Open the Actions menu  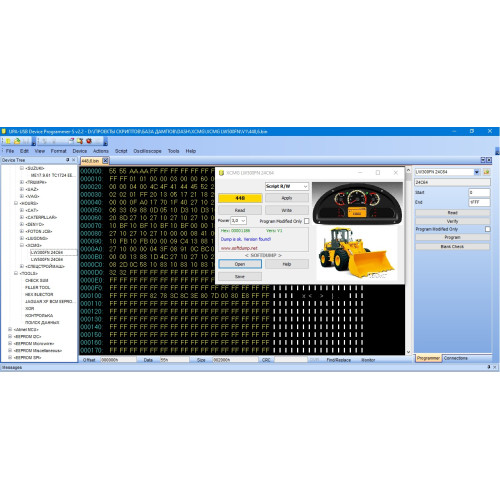tap(101, 151)
